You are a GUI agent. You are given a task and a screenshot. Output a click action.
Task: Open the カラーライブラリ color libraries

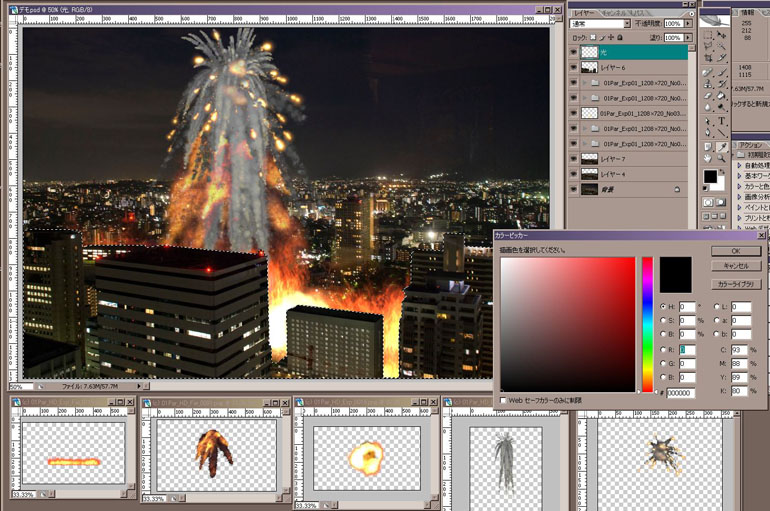(x=736, y=284)
